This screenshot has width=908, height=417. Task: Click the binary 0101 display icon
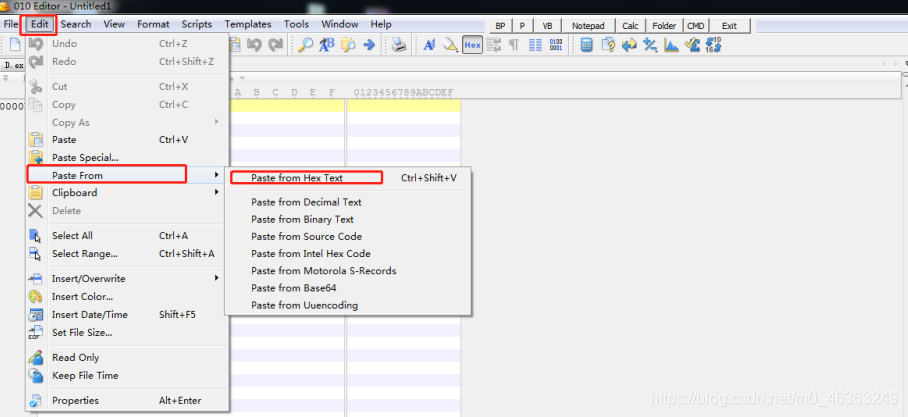[556, 45]
